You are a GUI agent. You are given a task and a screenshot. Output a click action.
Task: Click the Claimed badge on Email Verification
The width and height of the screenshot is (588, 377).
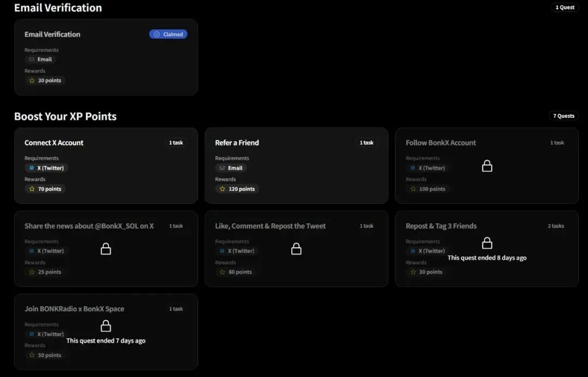point(168,34)
